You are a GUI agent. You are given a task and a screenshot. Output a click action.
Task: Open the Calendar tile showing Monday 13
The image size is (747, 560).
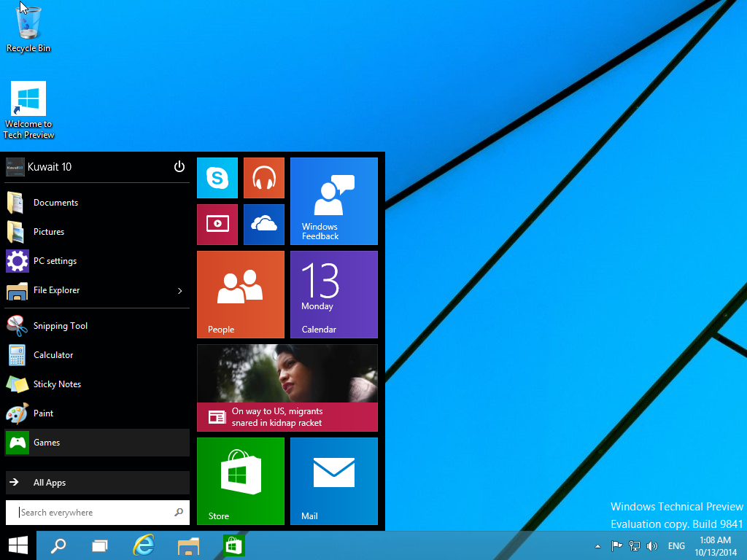pos(333,294)
